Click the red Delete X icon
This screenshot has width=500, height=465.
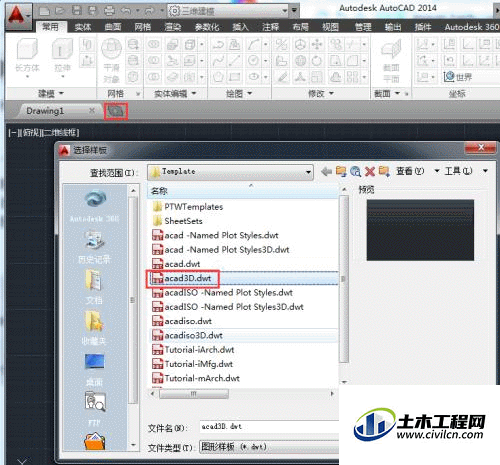point(370,172)
